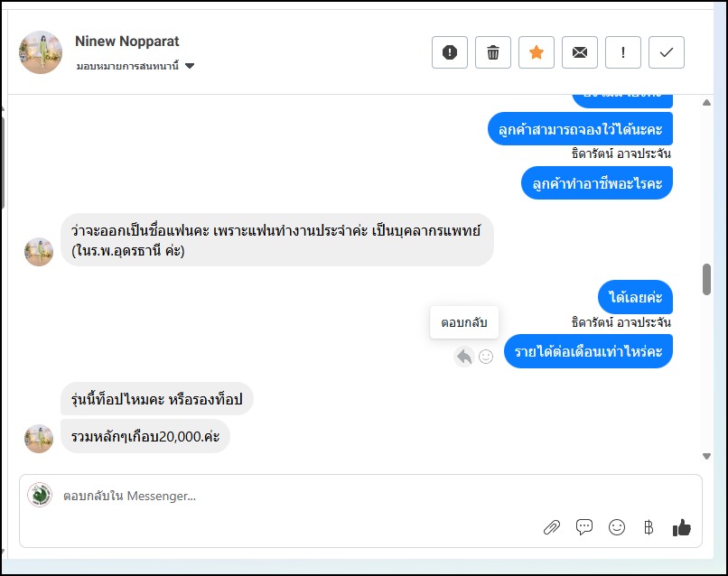Open saved replies speech bubble icon
728x576 pixels.
(x=584, y=528)
